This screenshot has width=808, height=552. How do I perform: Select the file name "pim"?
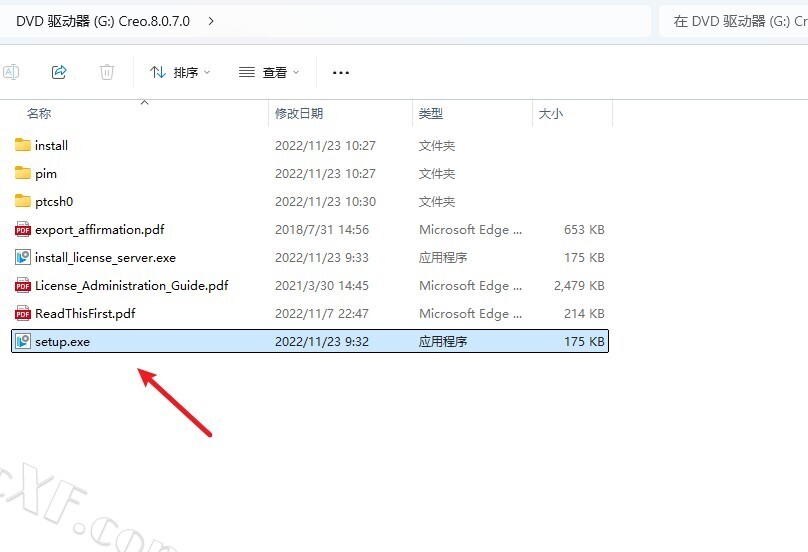[46, 174]
